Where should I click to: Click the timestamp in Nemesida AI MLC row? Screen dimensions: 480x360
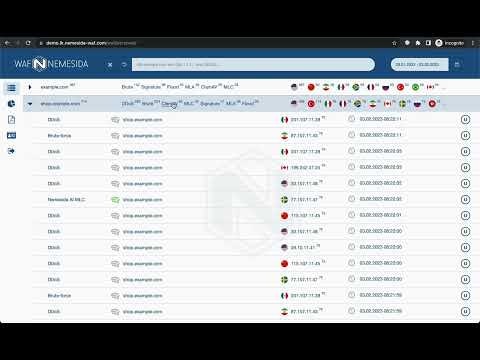[381, 199]
